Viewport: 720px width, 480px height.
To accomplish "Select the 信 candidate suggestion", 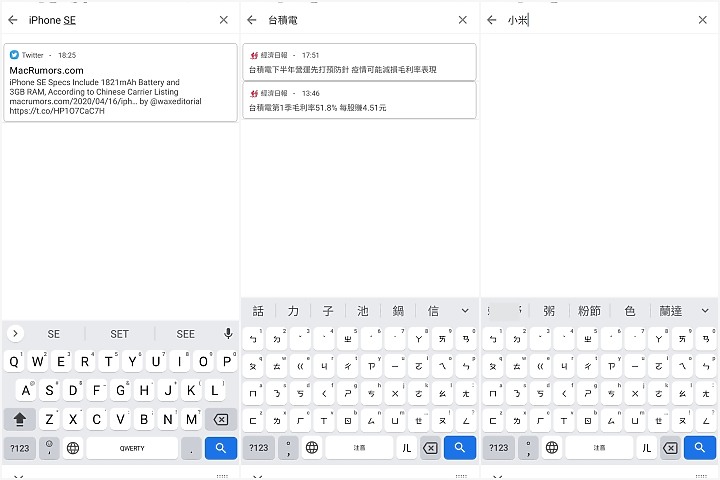I will [x=433, y=311].
